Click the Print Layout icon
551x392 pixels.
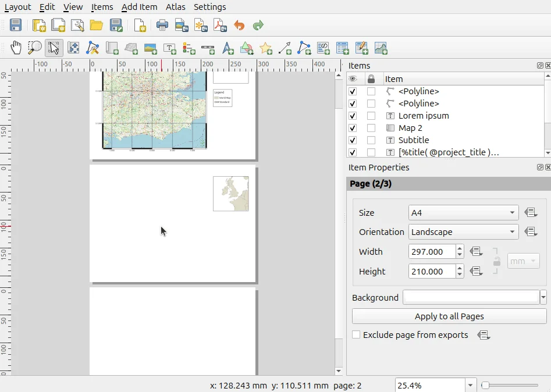[162, 25]
